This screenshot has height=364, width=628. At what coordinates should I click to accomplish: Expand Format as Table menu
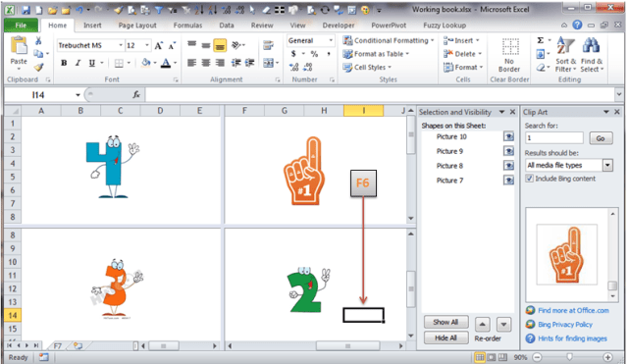click(407, 54)
